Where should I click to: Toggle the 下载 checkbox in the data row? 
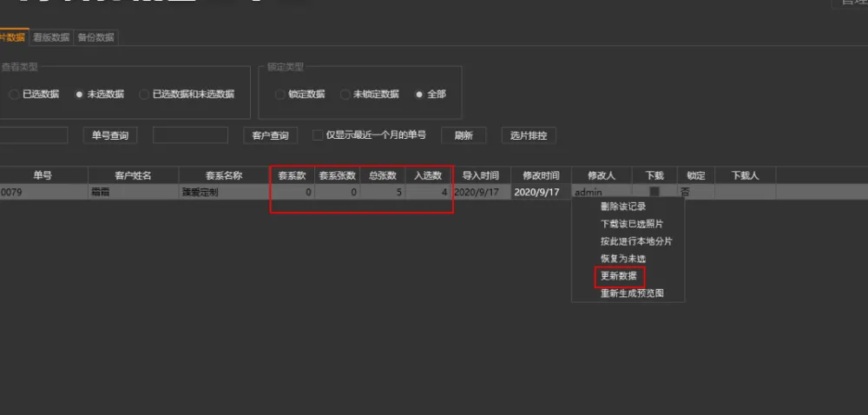(x=654, y=192)
